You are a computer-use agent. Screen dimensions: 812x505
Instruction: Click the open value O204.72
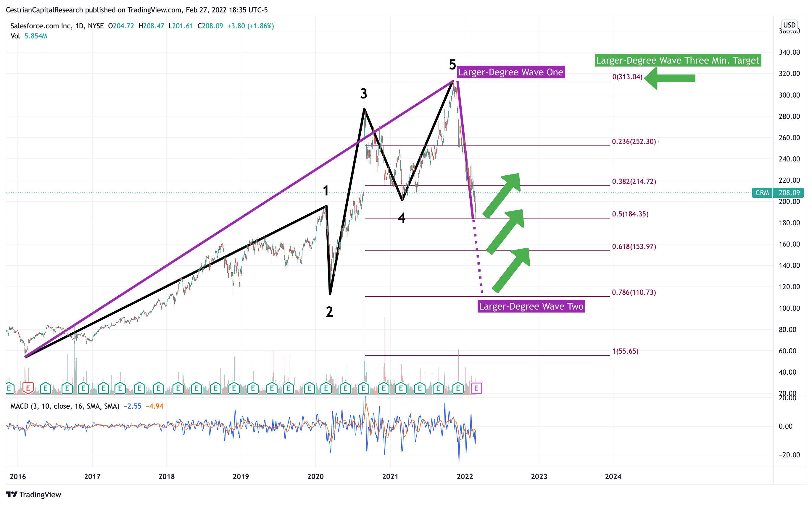click(121, 26)
